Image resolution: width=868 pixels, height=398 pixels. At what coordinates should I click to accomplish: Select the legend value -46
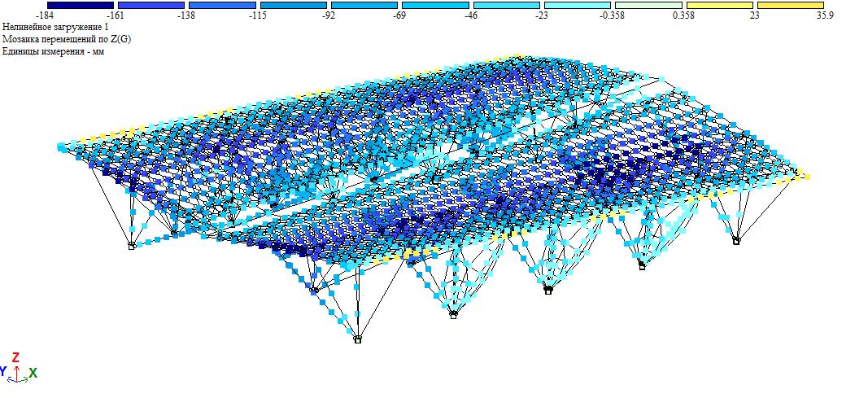coord(470,15)
